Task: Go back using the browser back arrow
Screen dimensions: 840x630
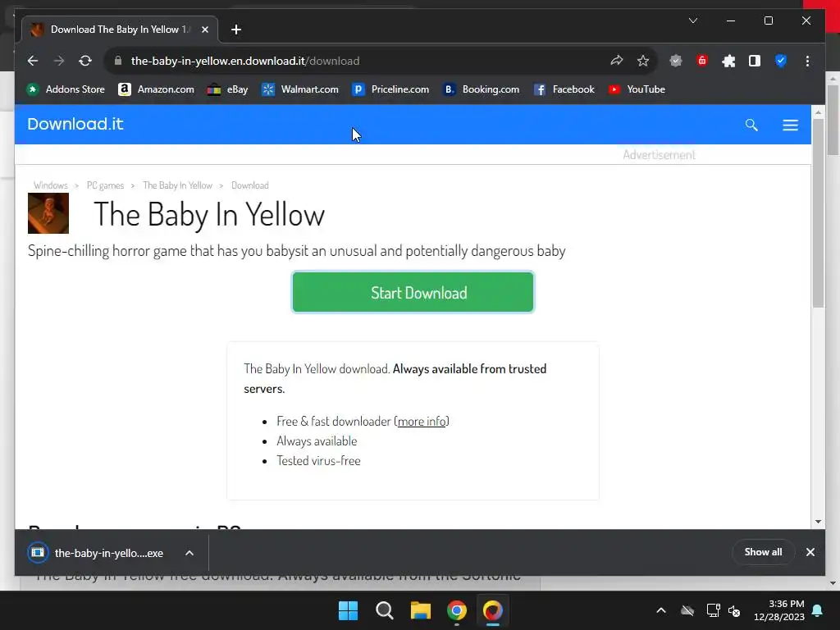Action: [x=33, y=61]
